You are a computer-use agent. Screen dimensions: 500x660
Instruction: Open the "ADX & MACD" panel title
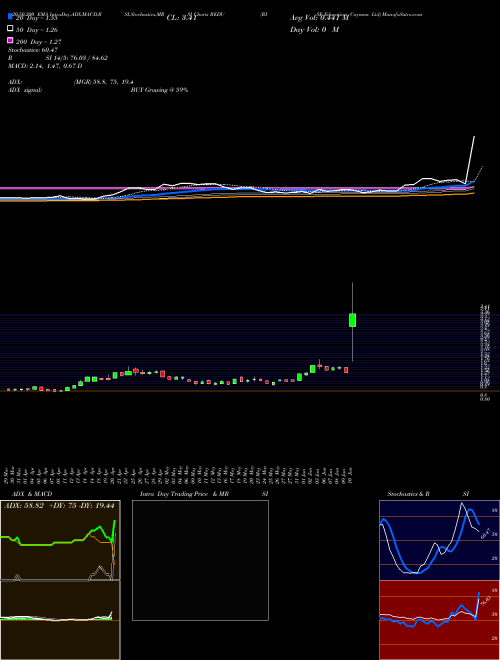[x=32, y=494]
